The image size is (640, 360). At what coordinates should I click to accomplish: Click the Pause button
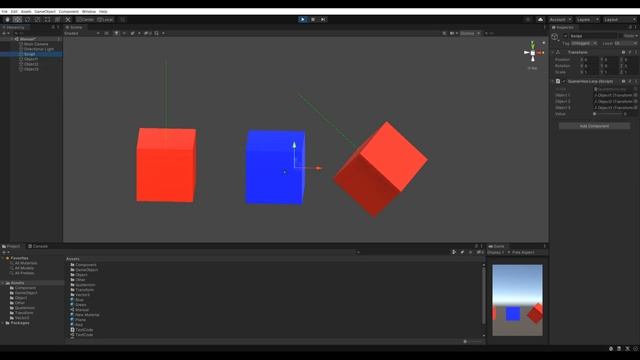coord(313,19)
